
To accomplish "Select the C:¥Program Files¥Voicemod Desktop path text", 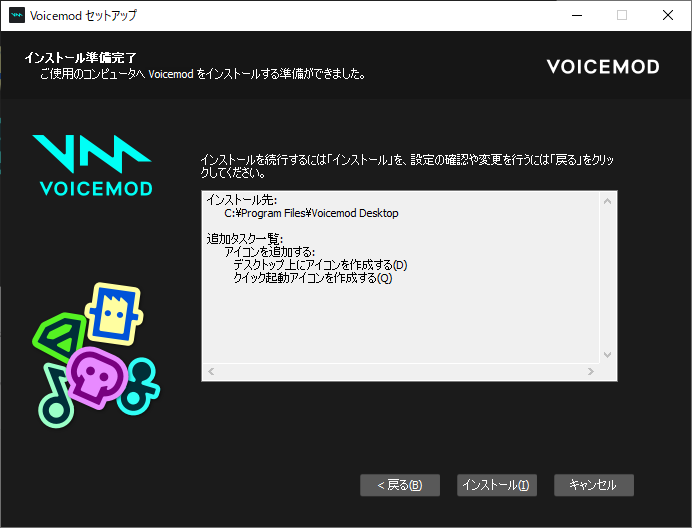I will pyautogui.click(x=311, y=213).
